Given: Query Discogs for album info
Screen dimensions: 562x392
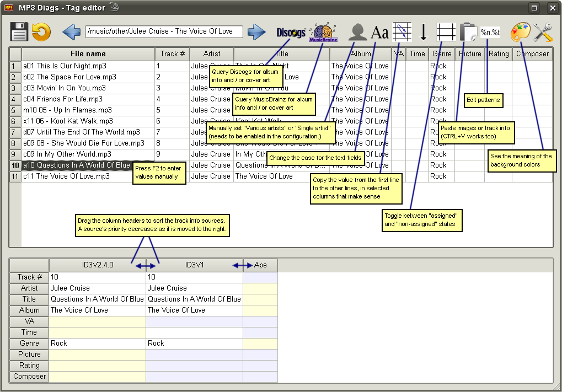Looking at the screenshot, I should click(x=291, y=33).
